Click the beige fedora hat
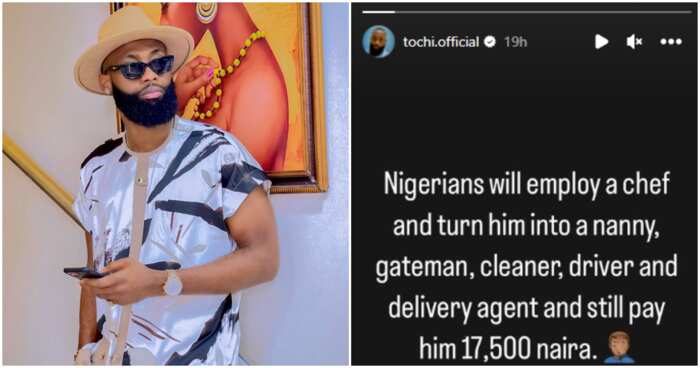The width and height of the screenshot is (700, 368). tap(134, 47)
